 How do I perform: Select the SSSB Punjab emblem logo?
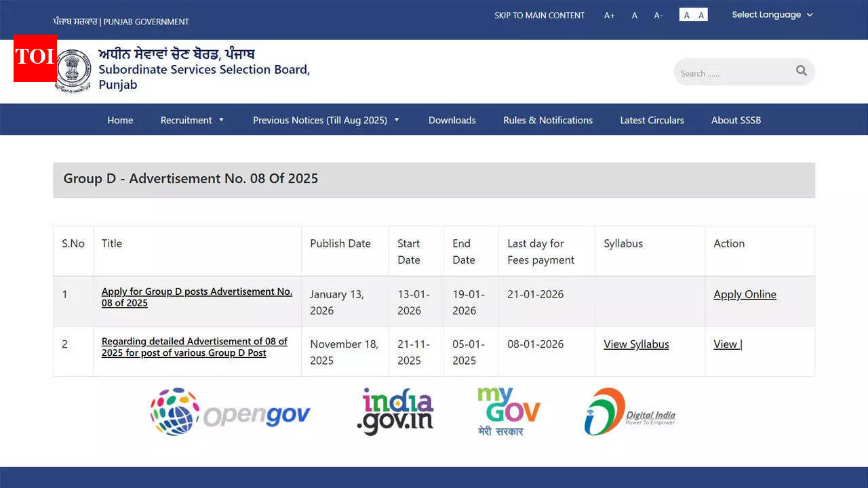point(73,69)
